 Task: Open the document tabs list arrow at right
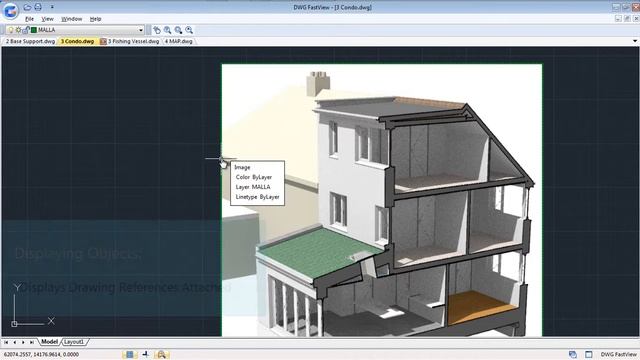coord(635,41)
